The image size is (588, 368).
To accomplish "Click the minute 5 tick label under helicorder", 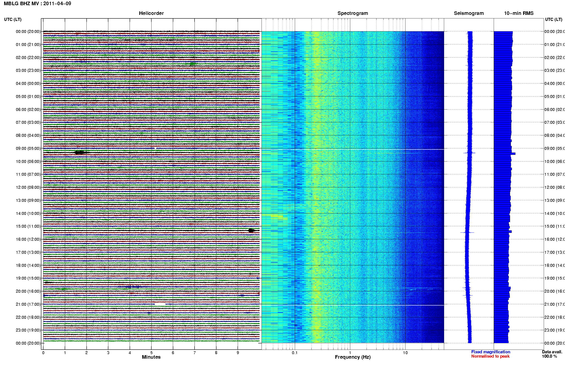I will (151, 353).
